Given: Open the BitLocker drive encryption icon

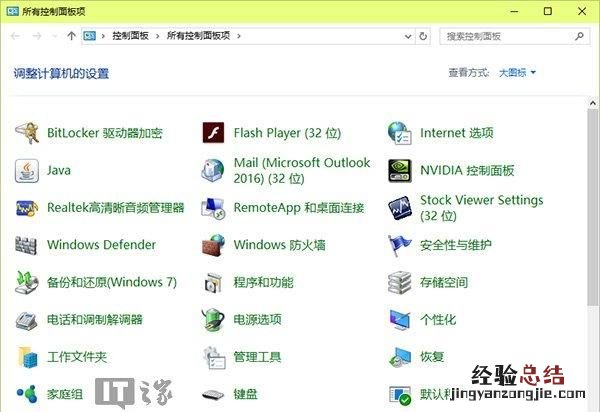Looking at the screenshot, I should pos(27,133).
